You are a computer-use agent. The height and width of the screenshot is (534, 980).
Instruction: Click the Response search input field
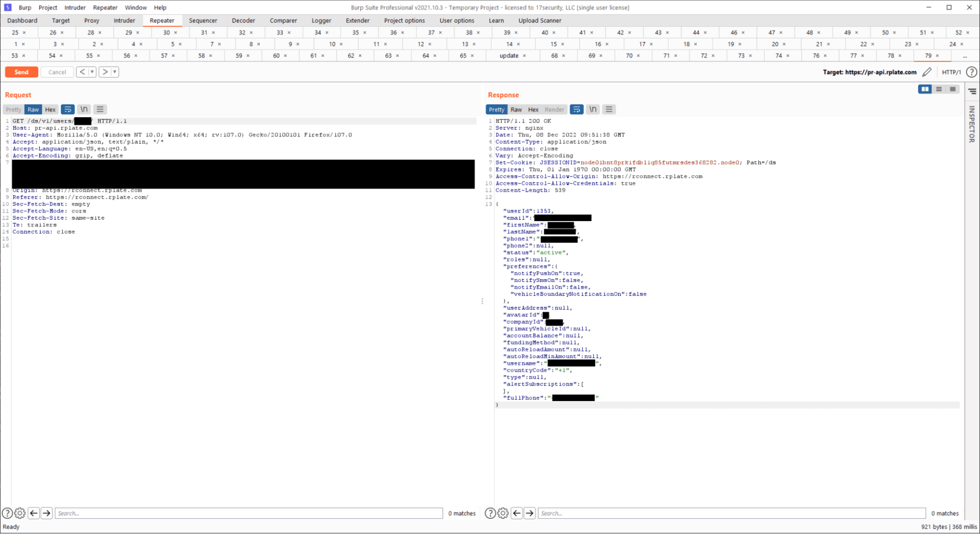click(x=731, y=513)
